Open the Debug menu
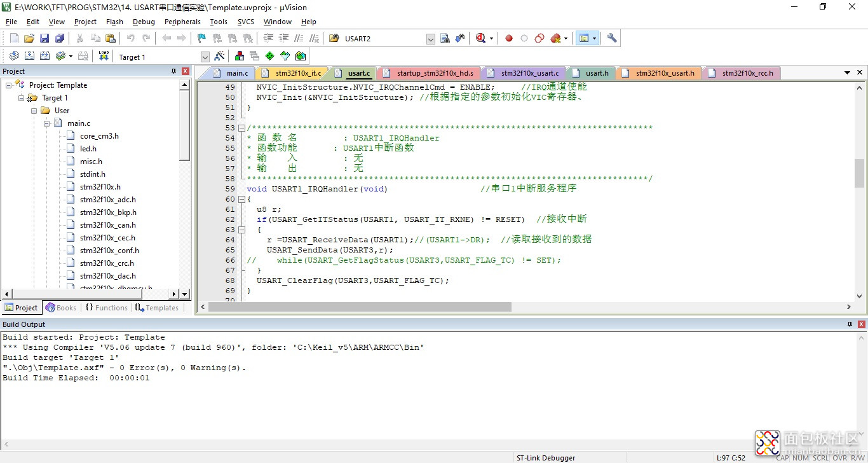868x463 pixels. pyautogui.click(x=144, y=22)
